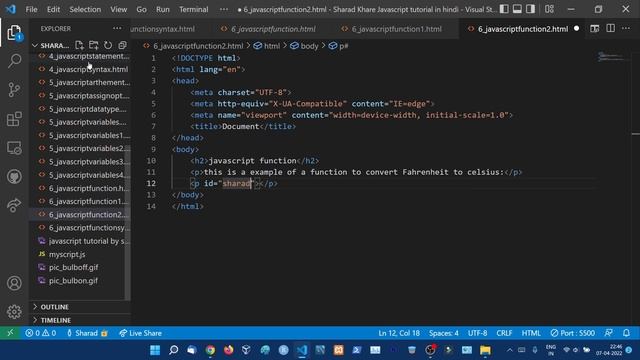
Task: Create a new file in the Explorer
Action: (x=79, y=45)
